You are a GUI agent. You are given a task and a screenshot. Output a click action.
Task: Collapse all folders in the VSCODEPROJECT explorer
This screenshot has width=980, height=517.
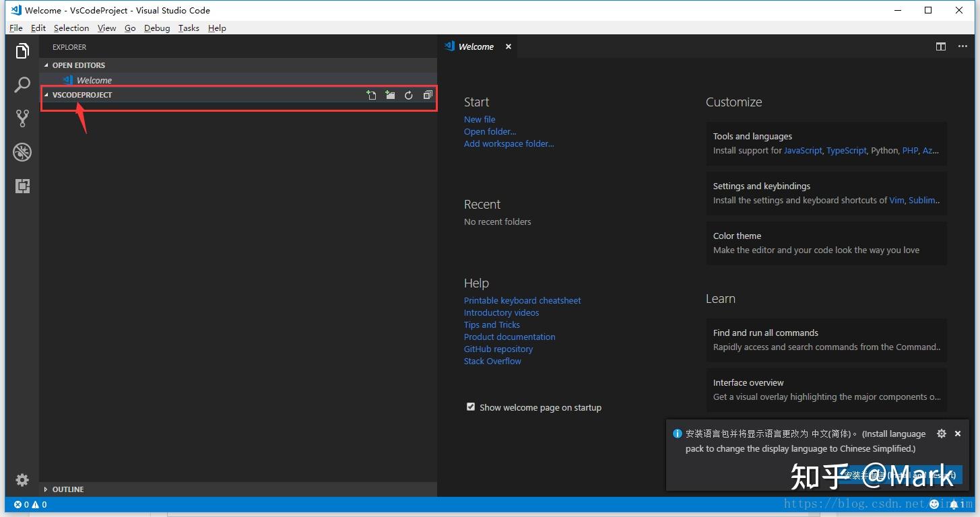tap(427, 95)
